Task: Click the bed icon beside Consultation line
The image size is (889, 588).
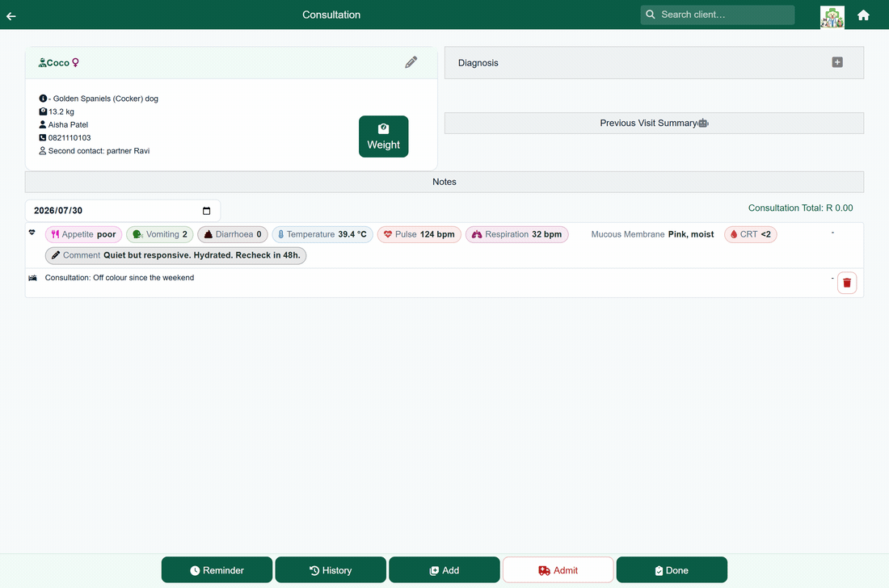Action: click(x=33, y=278)
